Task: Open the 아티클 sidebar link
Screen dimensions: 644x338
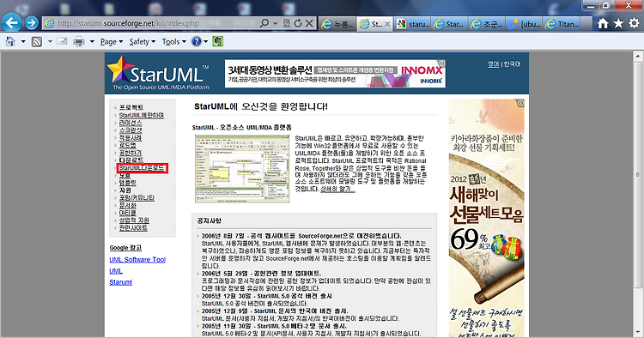Action: pyautogui.click(x=127, y=213)
